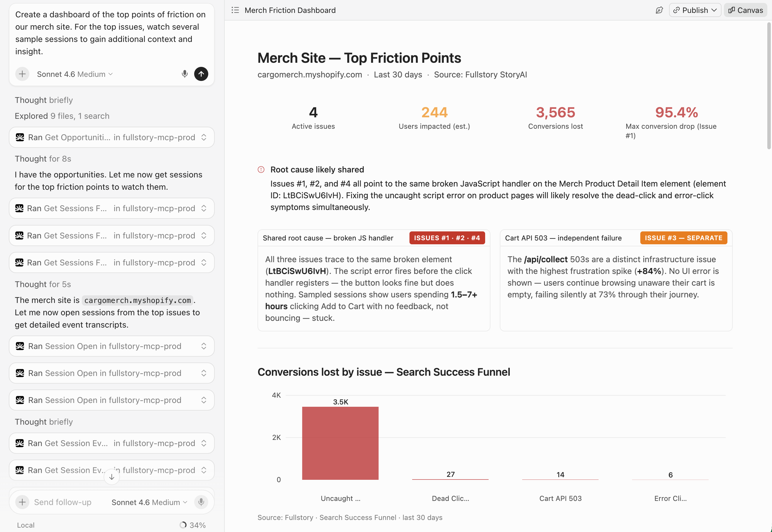Click Cart API 503 — independent failure card title
The width and height of the screenshot is (772, 532).
(563, 238)
